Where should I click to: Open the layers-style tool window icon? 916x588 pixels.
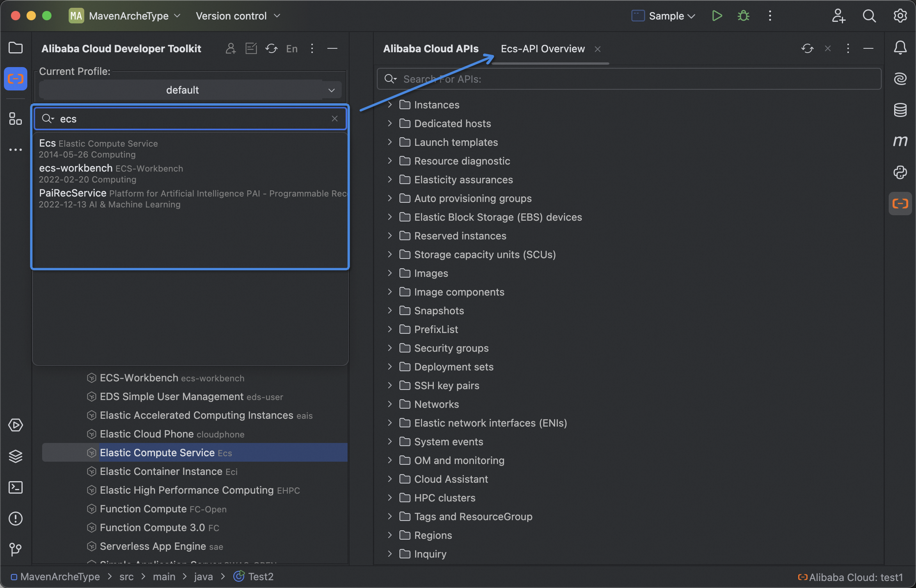pyautogui.click(x=16, y=456)
